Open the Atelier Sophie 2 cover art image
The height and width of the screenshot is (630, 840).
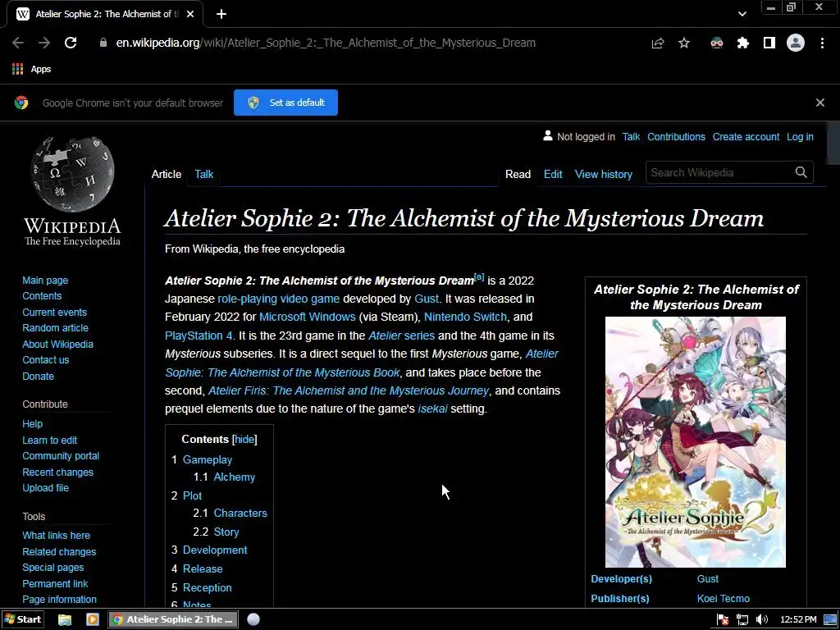[696, 442]
